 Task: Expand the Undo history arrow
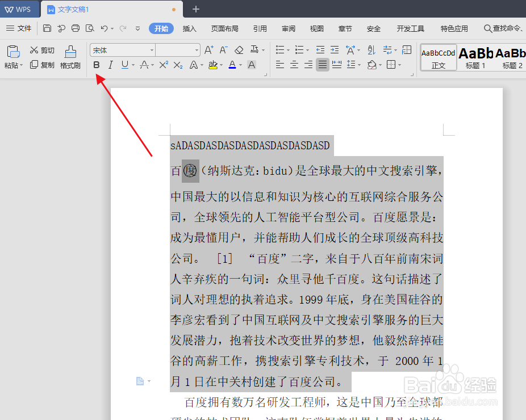(x=112, y=29)
